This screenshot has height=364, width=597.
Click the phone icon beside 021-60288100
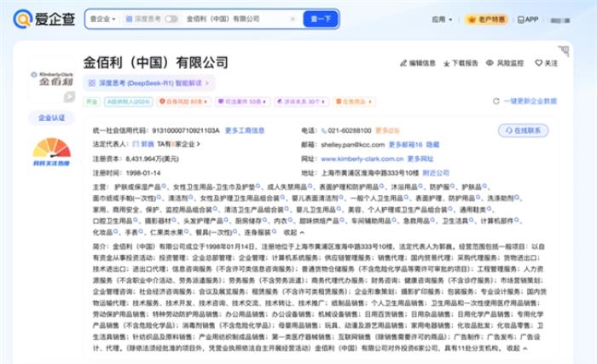pyautogui.click(x=324, y=130)
